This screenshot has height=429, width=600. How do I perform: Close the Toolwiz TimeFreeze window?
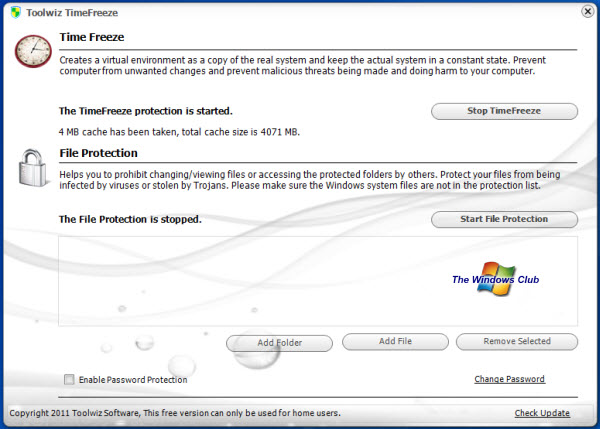[x=588, y=11]
